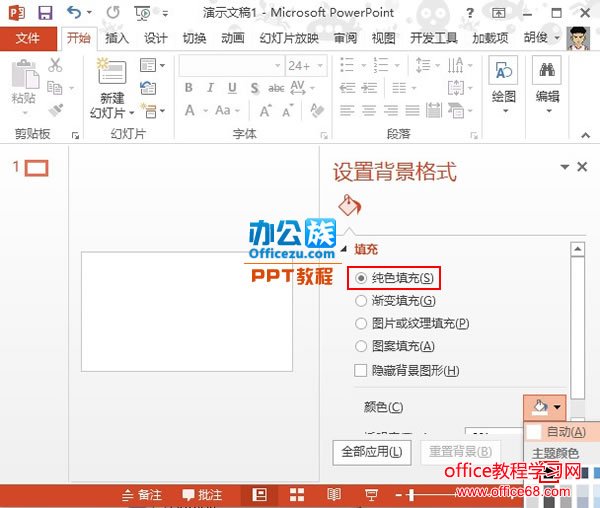Center align text
The image size is (600, 508).
369,111
